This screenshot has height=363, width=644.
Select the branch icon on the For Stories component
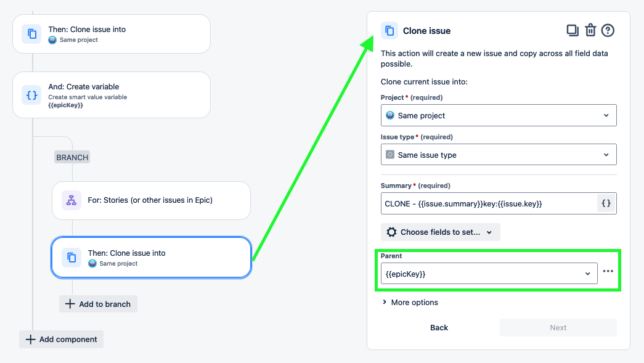70,200
